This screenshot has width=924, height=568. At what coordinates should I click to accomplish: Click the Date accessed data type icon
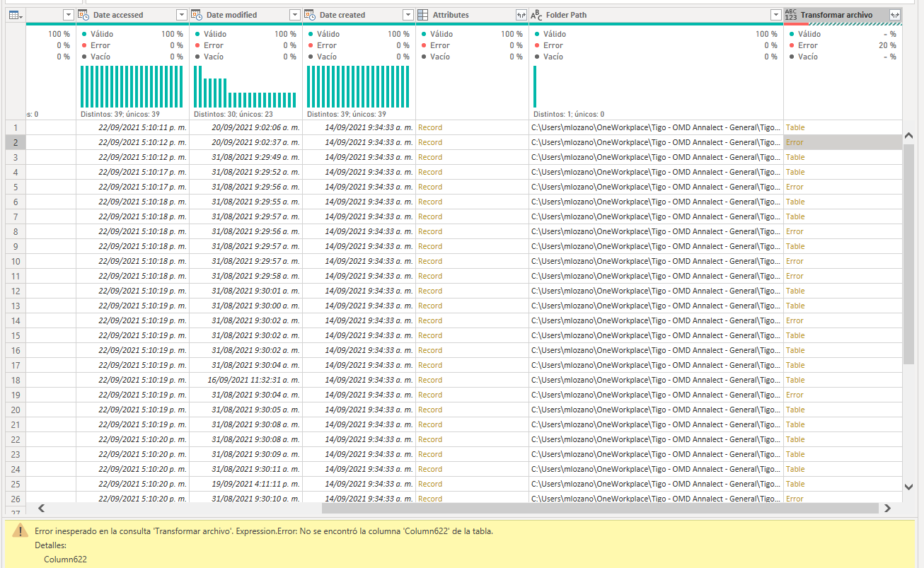[x=83, y=15]
